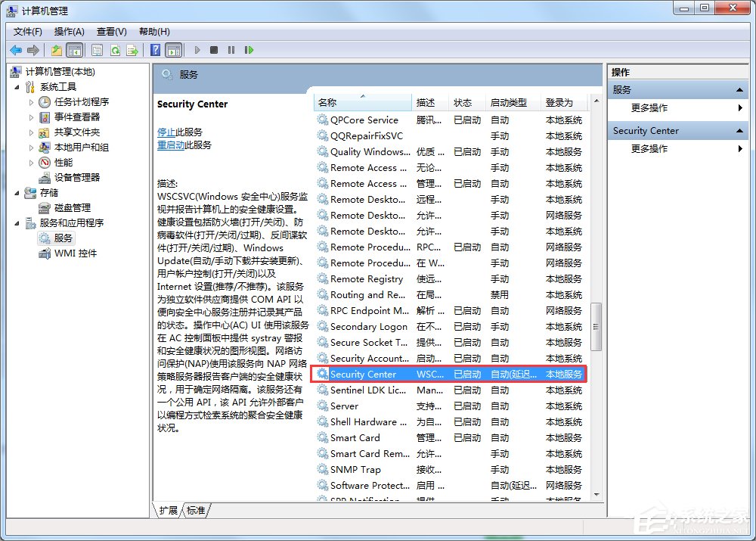Start the service using the play toolbar icon
756x541 pixels.
click(196, 50)
